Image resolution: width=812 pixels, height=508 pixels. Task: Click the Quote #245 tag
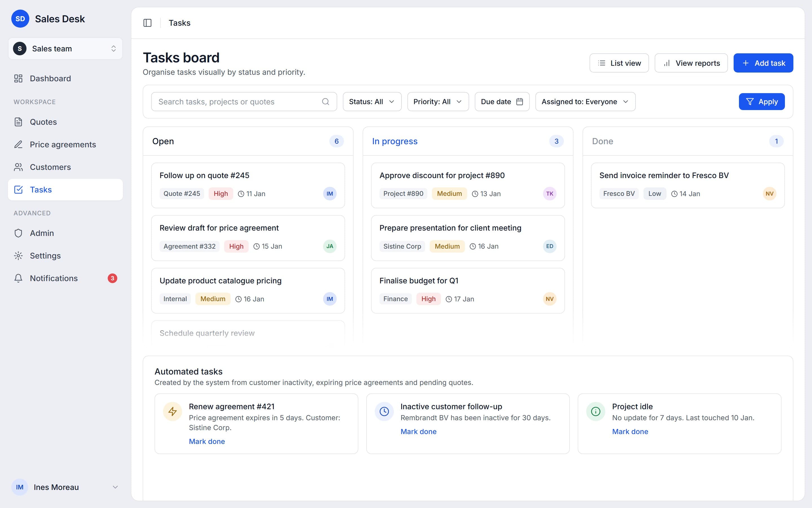[182, 194]
